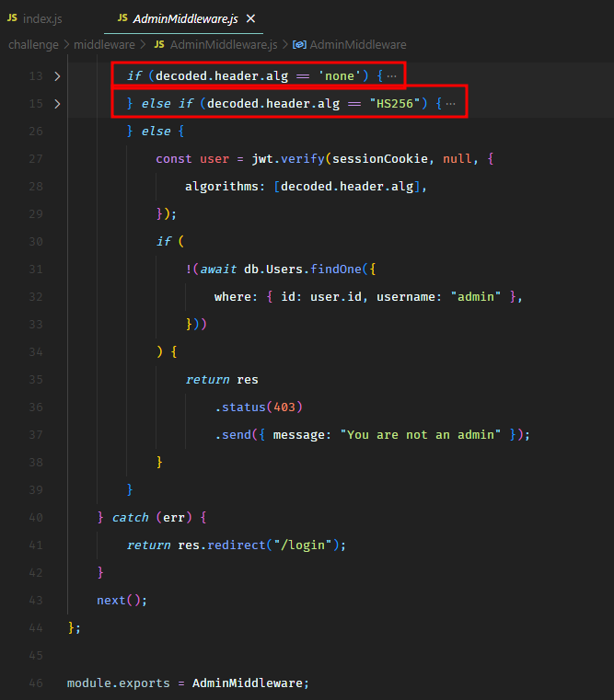Image resolution: width=614 pixels, height=700 pixels.
Task: Click the ellipsis after the 'none' condition
Action: click(391, 76)
